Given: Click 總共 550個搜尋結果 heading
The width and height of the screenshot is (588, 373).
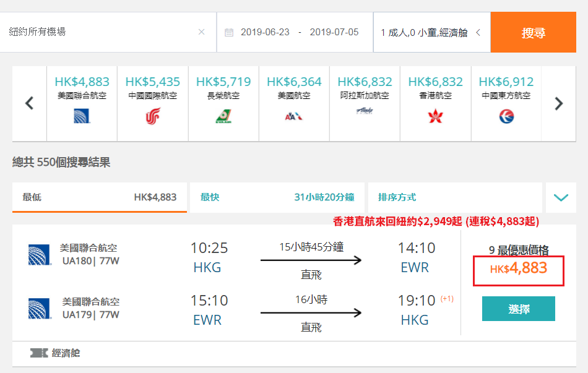Looking at the screenshot, I should [61, 162].
